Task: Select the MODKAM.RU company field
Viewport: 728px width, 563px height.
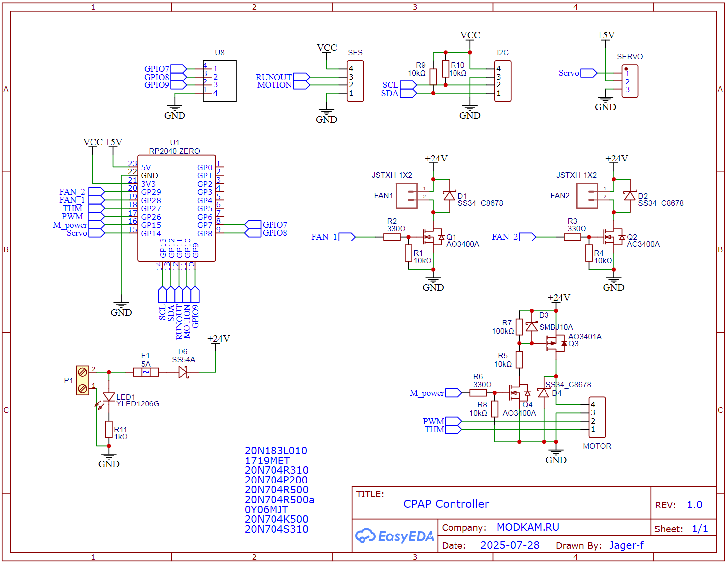Action: [528, 527]
